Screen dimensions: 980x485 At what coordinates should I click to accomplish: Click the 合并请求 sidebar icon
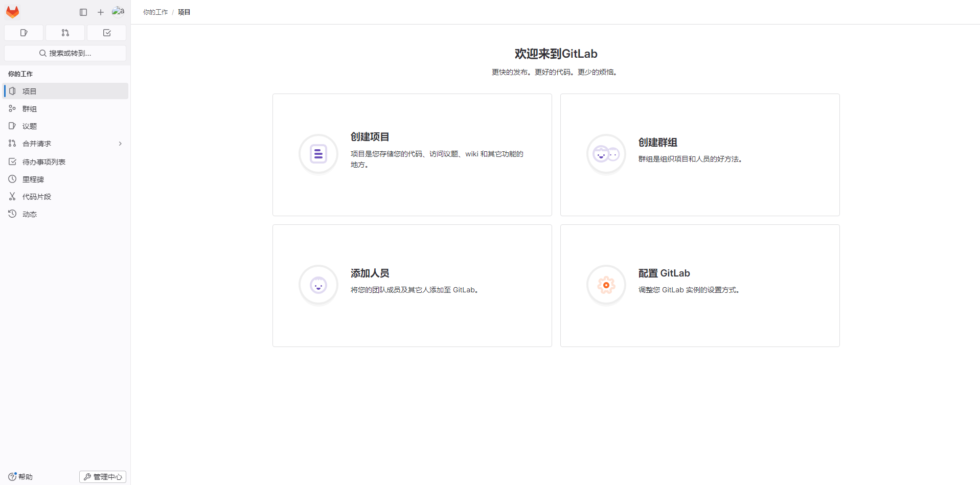pyautogui.click(x=12, y=143)
